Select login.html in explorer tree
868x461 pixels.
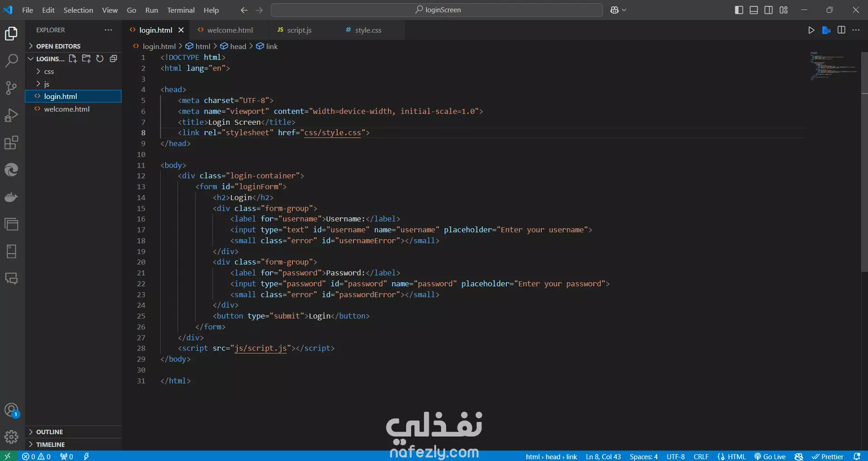click(x=73, y=96)
